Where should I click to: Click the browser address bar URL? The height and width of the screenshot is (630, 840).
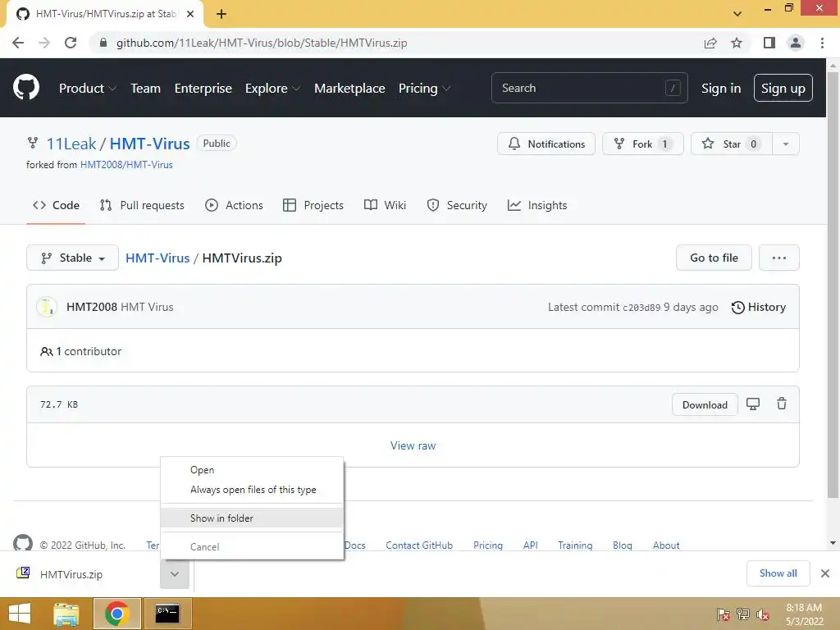click(x=262, y=43)
